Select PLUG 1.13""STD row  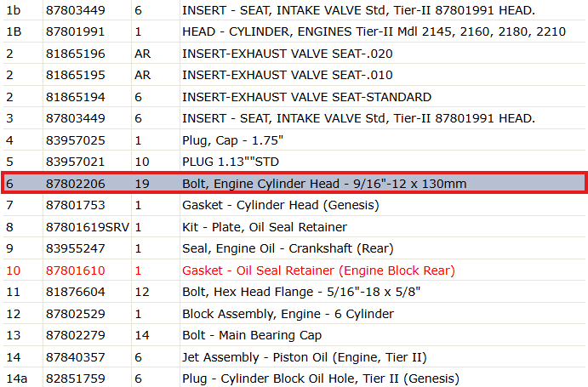click(294, 162)
